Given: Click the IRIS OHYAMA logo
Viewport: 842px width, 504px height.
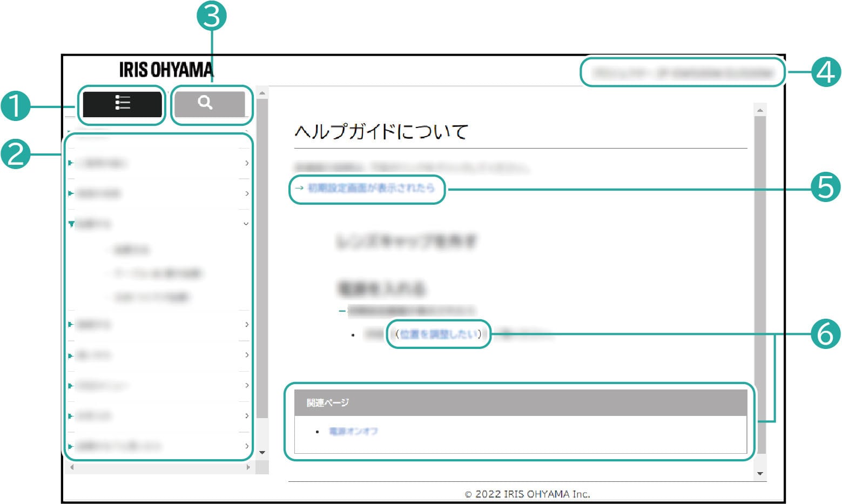Looking at the screenshot, I should [166, 70].
